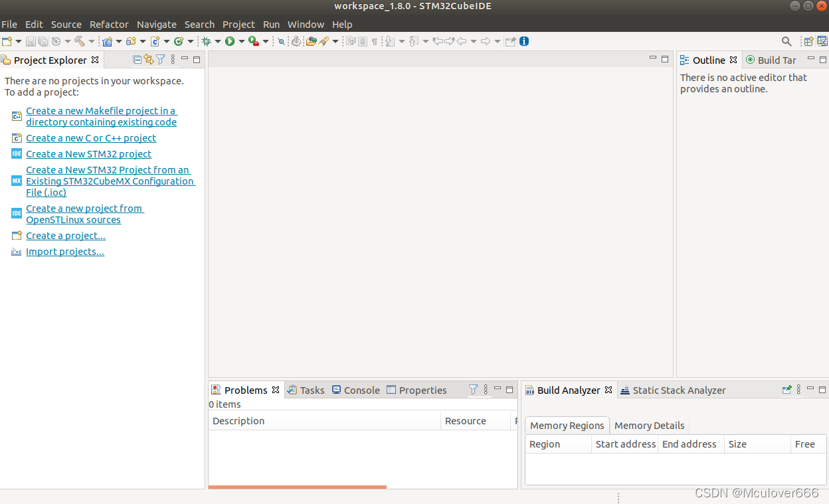Click Build Analyzer pin/refresh icon
The height and width of the screenshot is (504, 829).
coord(787,390)
